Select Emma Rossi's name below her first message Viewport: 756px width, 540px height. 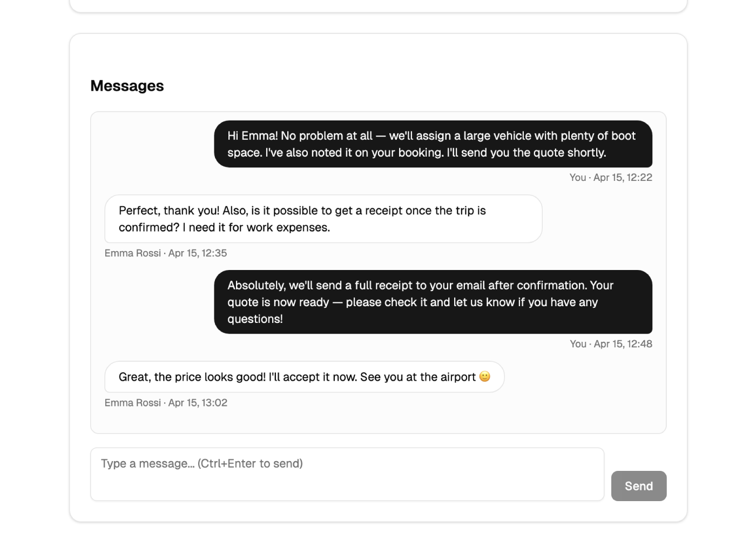[132, 253]
